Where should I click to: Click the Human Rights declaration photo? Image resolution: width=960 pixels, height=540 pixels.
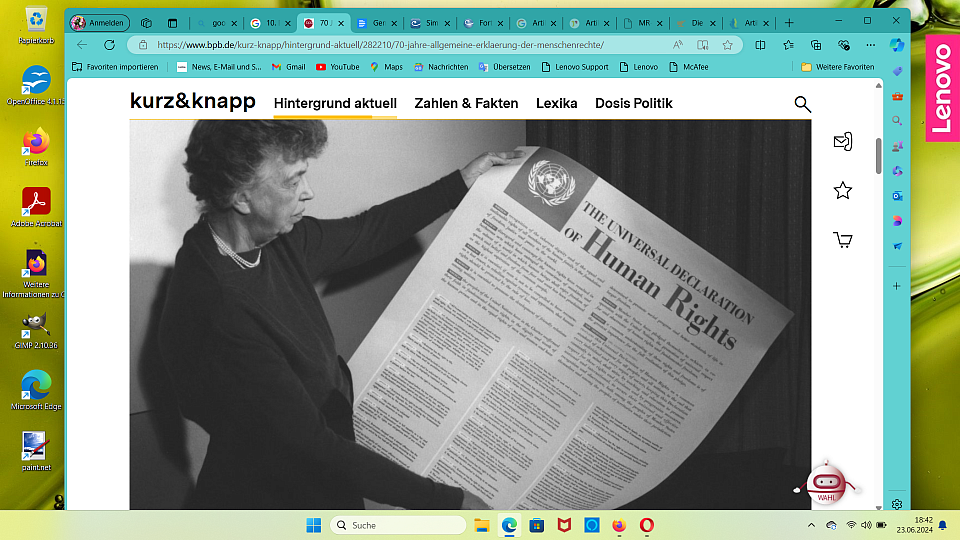tap(470, 314)
